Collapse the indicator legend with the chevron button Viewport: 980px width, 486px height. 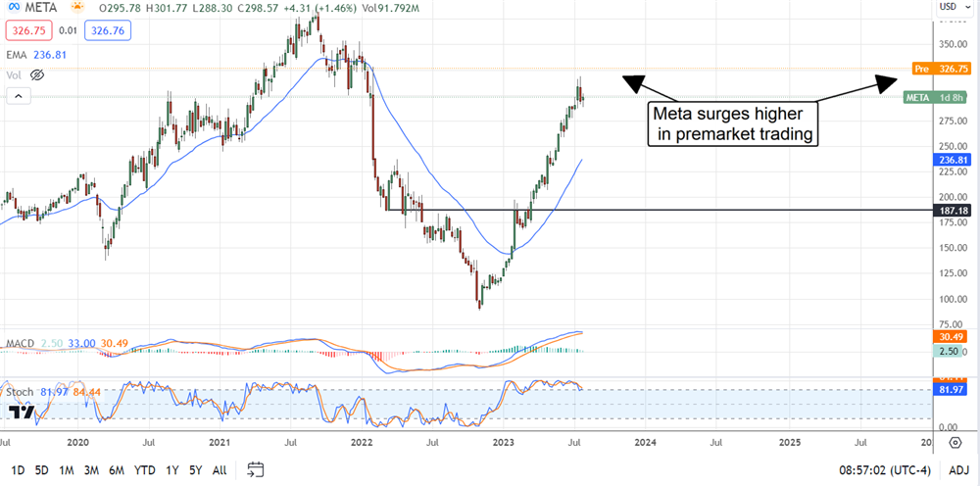click(x=18, y=96)
